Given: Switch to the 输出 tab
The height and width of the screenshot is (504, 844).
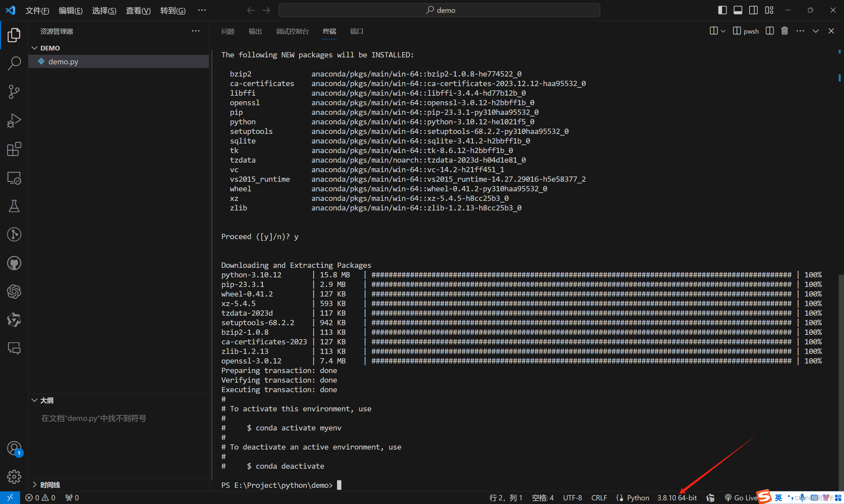Looking at the screenshot, I should coord(255,31).
